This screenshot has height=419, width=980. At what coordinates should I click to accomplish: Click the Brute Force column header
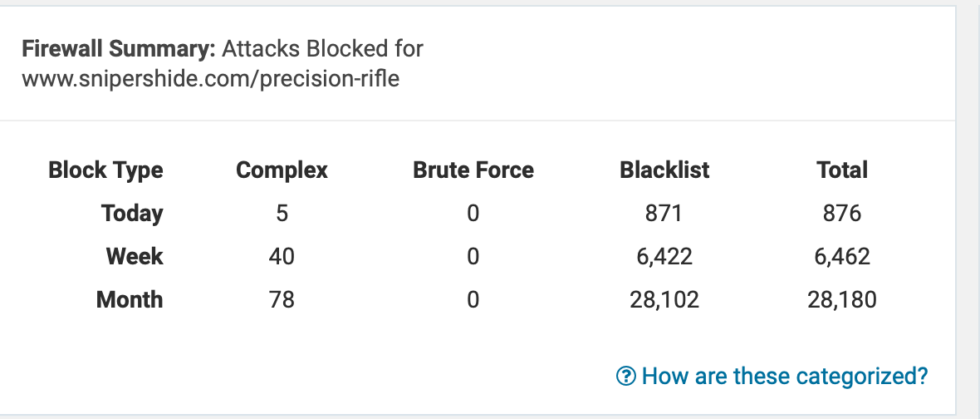click(x=473, y=170)
